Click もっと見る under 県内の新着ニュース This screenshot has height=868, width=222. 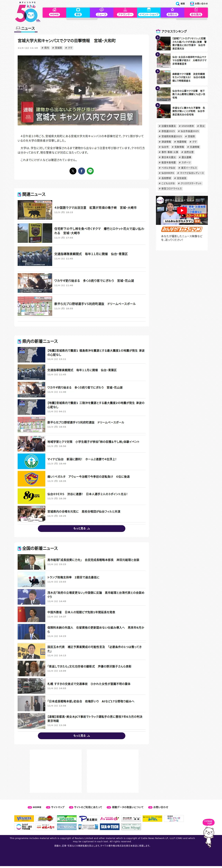(81, 528)
